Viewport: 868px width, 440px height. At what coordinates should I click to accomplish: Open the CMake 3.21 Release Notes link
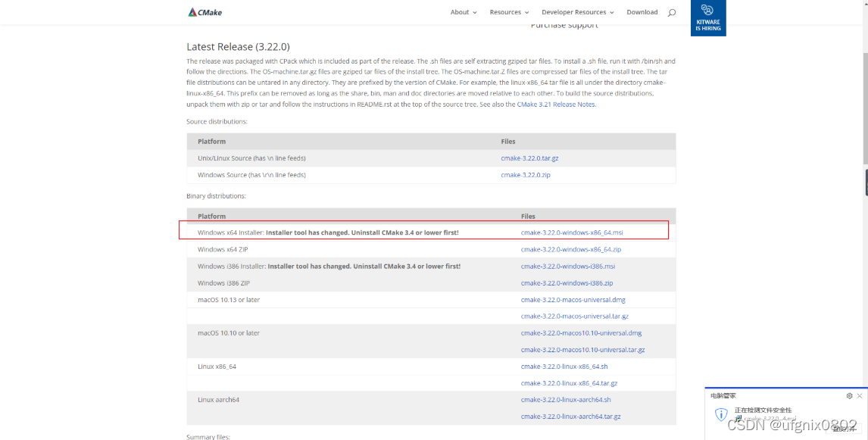(x=556, y=104)
